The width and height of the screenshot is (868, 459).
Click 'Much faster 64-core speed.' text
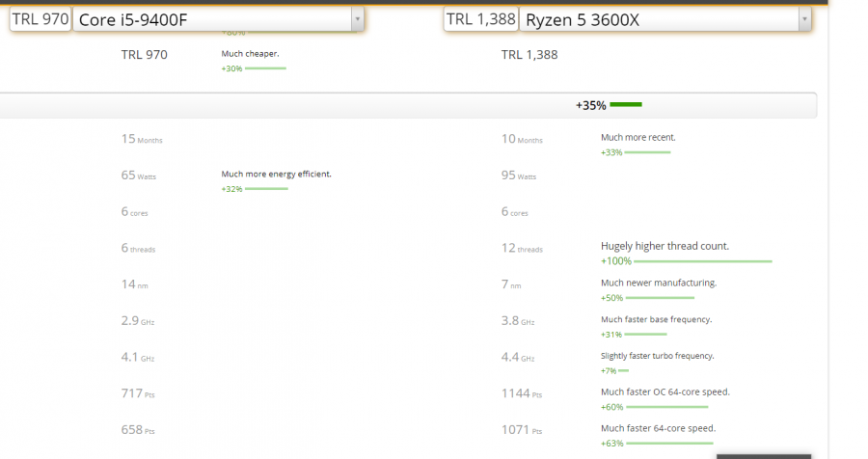point(658,428)
